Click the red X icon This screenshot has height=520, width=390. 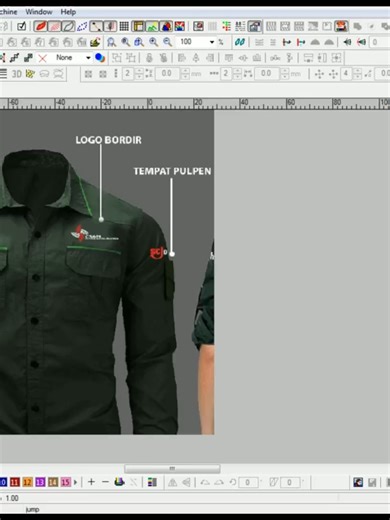click(x=42, y=58)
